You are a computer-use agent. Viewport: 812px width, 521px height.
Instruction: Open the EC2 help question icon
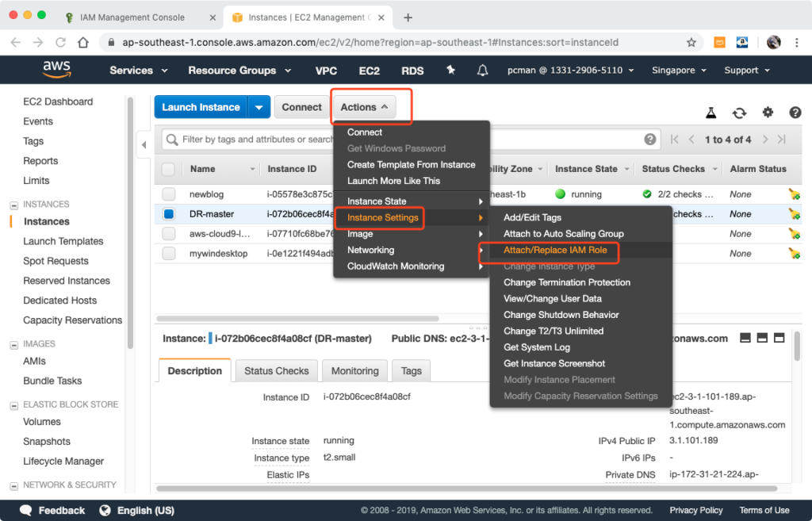tap(795, 113)
